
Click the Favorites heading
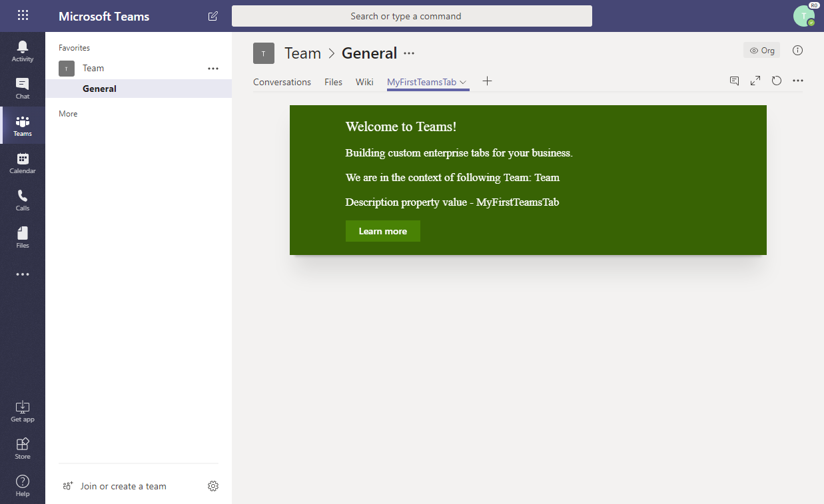click(x=74, y=48)
